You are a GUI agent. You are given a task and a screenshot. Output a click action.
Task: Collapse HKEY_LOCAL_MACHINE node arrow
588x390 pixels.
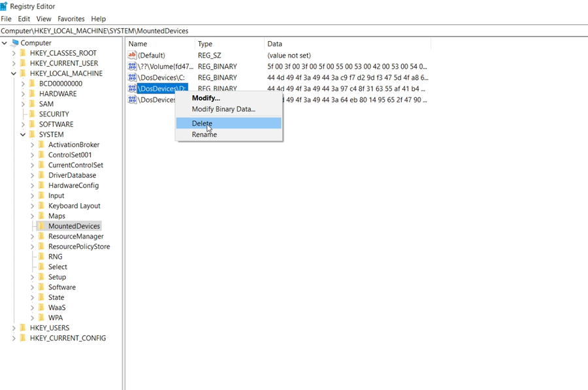(x=14, y=74)
